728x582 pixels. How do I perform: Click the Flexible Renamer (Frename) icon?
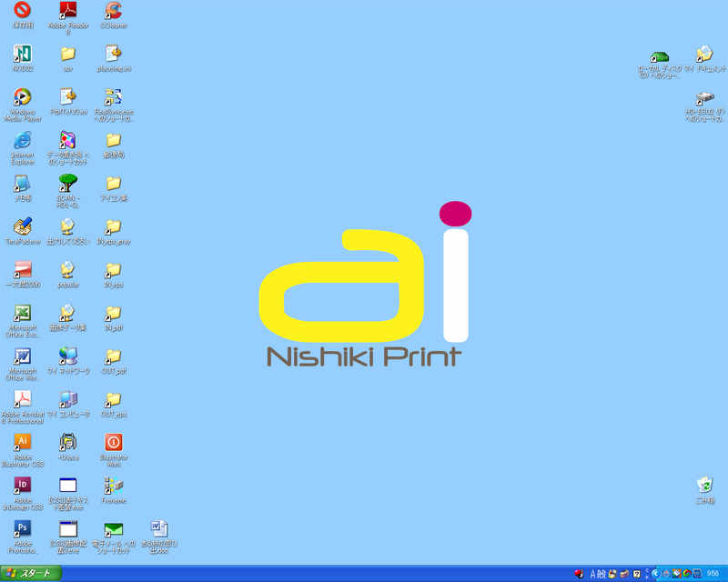point(113,486)
